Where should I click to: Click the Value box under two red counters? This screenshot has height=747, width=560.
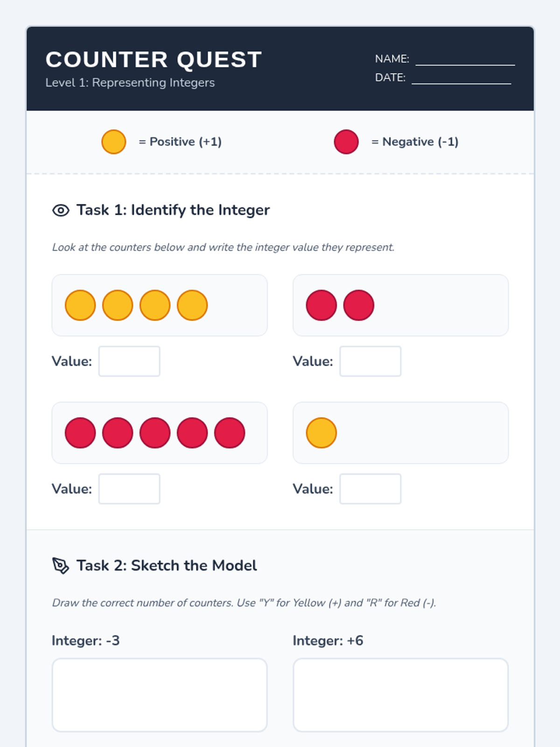pyautogui.click(x=371, y=361)
